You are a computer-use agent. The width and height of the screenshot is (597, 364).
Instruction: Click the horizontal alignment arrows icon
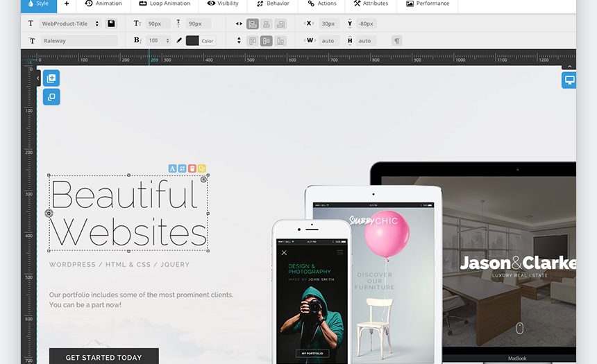coord(239,24)
